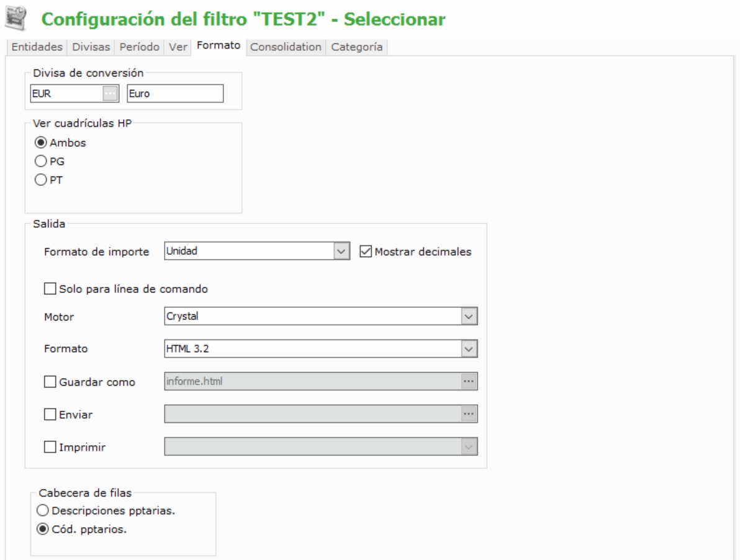Image resolution: width=740 pixels, height=560 pixels.
Task: Tick the Enviar checkbox
Action: (x=50, y=414)
